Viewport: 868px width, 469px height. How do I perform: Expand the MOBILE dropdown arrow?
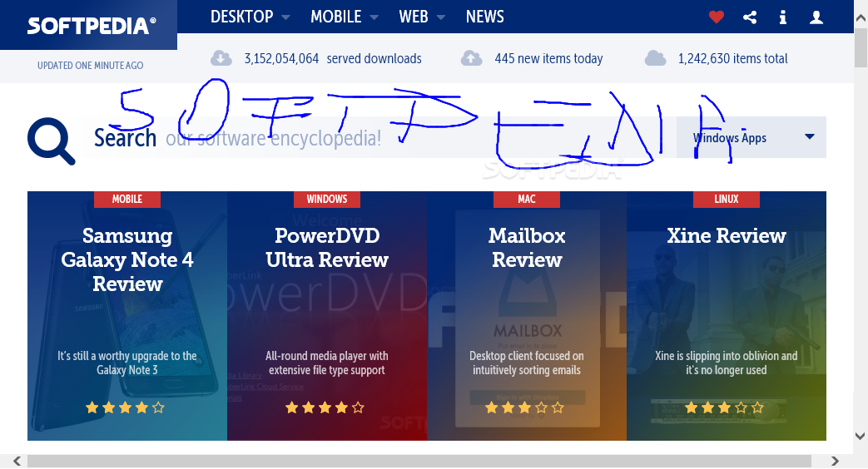point(374,17)
